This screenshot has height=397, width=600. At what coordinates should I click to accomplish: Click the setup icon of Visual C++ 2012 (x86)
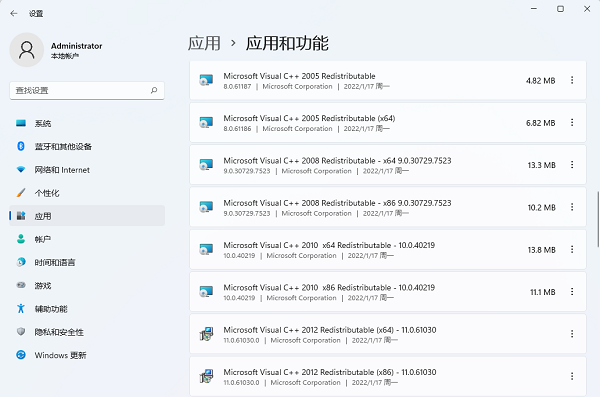click(206, 376)
